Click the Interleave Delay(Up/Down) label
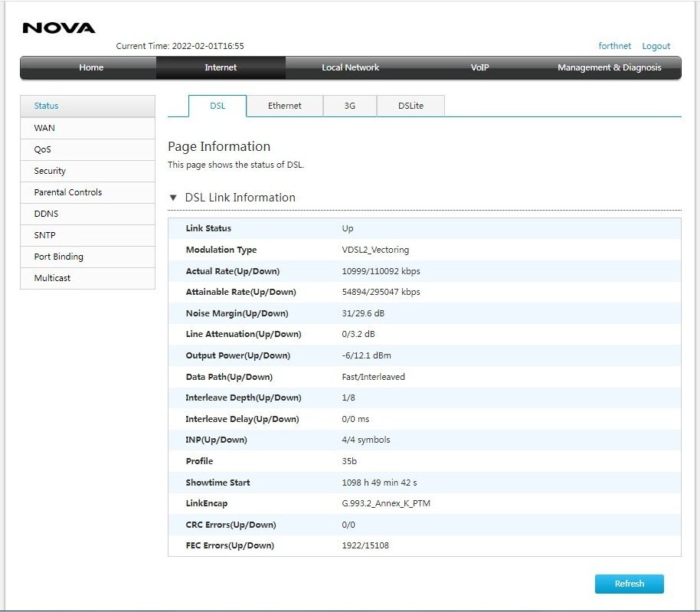Viewport: 700px width, 612px height. [243, 419]
